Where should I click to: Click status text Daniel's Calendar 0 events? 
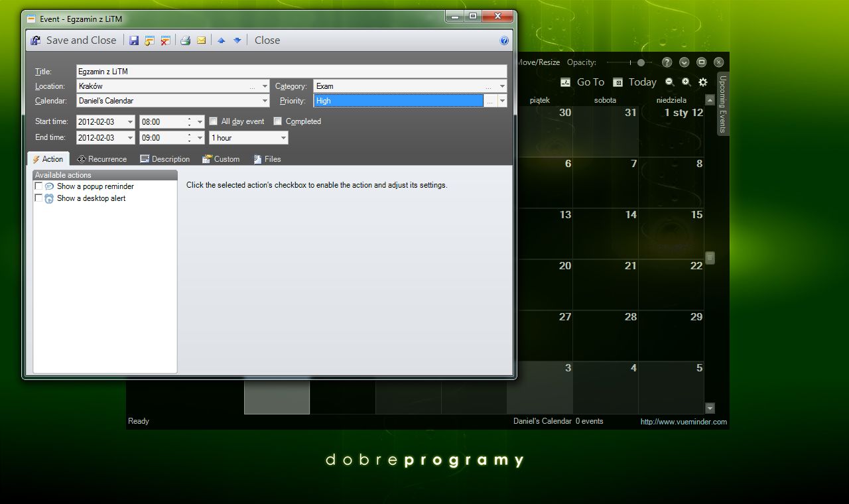558,421
